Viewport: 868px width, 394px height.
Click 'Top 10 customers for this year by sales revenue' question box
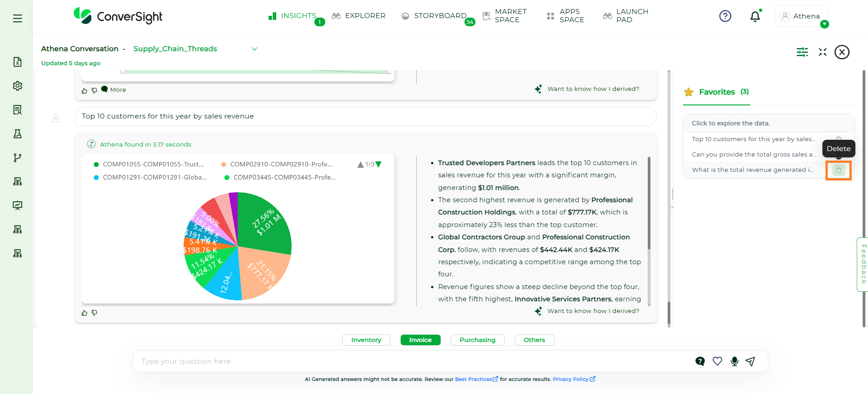tap(365, 116)
